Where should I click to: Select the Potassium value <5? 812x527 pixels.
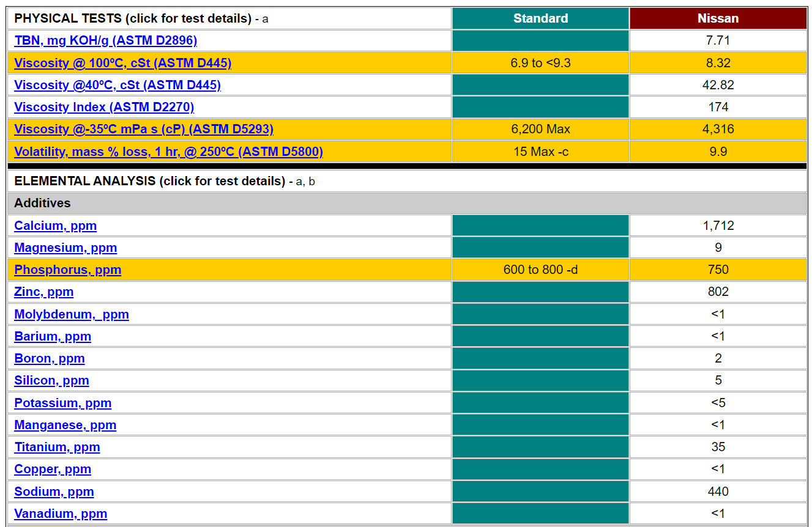(x=718, y=403)
